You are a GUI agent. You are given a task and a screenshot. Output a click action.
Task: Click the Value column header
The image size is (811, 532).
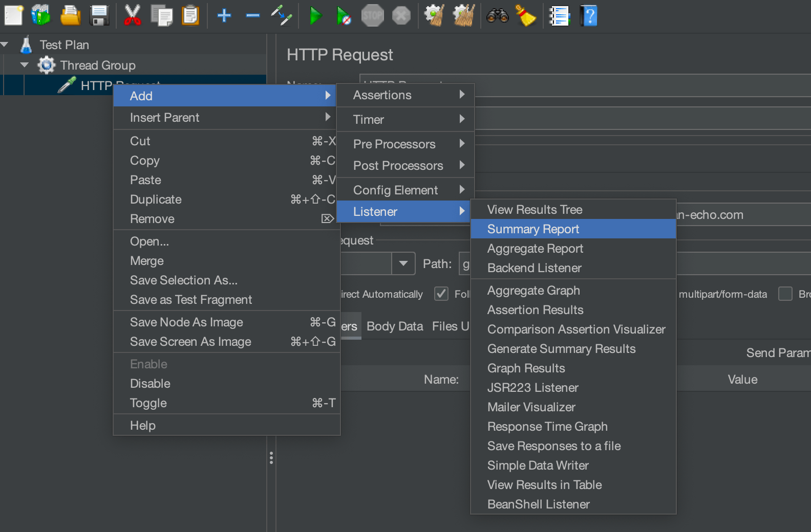(x=742, y=380)
